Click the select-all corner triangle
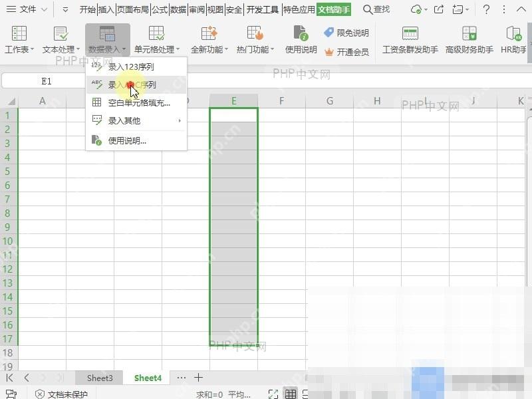The height and width of the screenshot is (399, 532). pyautogui.click(x=12, y=101)
